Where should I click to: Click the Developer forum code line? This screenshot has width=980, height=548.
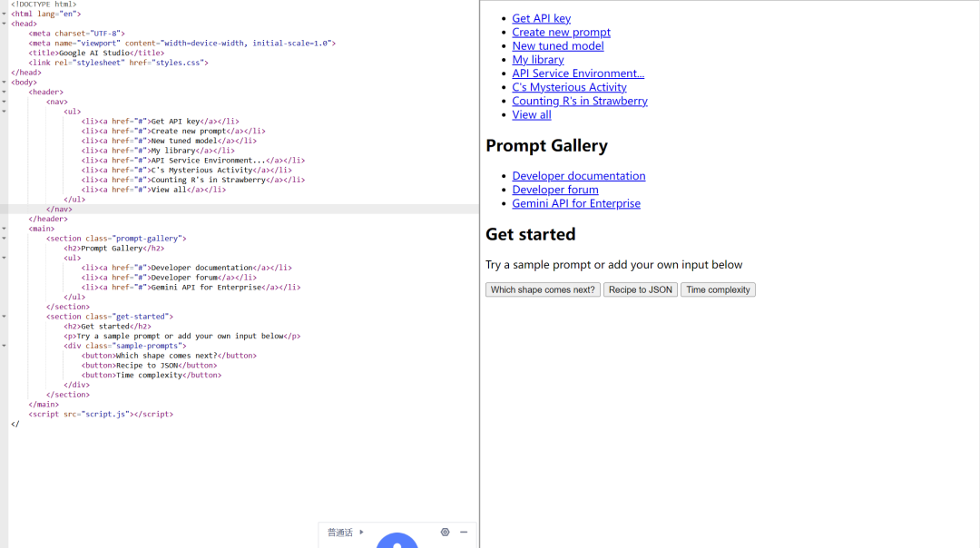pos(169,278)
